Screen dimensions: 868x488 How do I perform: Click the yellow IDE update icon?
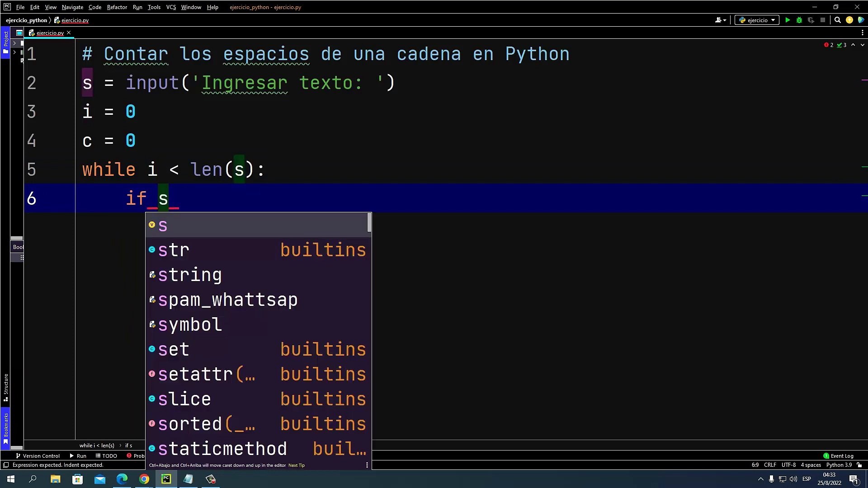pos(849,20)
